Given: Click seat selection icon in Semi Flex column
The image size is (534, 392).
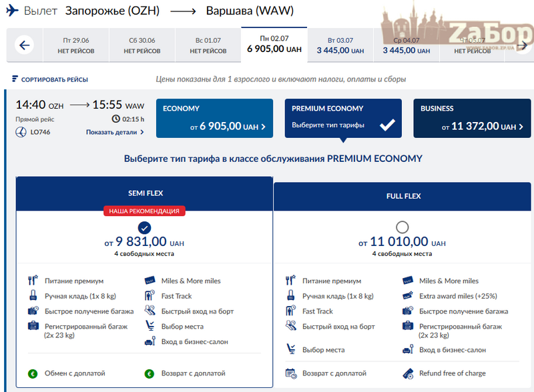Looking at the screenshot, I should (x=150, y=327).
